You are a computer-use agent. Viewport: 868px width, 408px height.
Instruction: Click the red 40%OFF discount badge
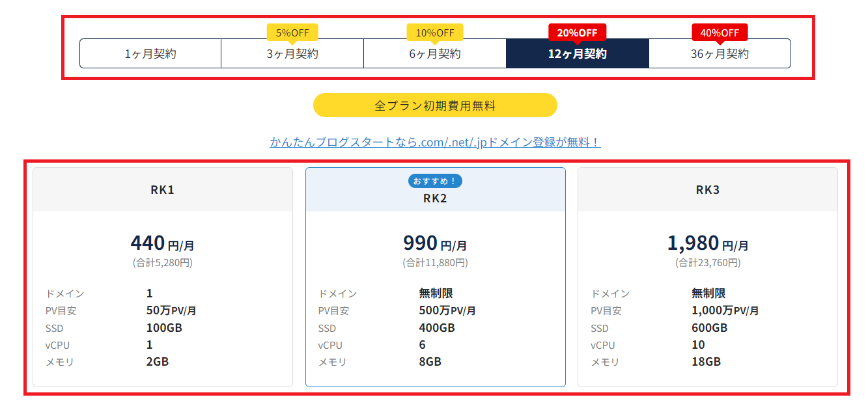720,31
